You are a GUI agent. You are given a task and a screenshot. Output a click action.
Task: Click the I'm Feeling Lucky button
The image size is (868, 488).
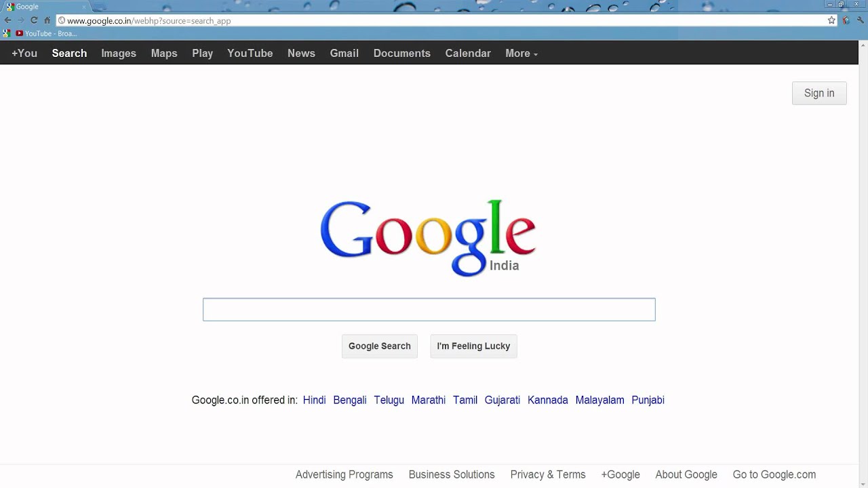click(x=473, y=346)
